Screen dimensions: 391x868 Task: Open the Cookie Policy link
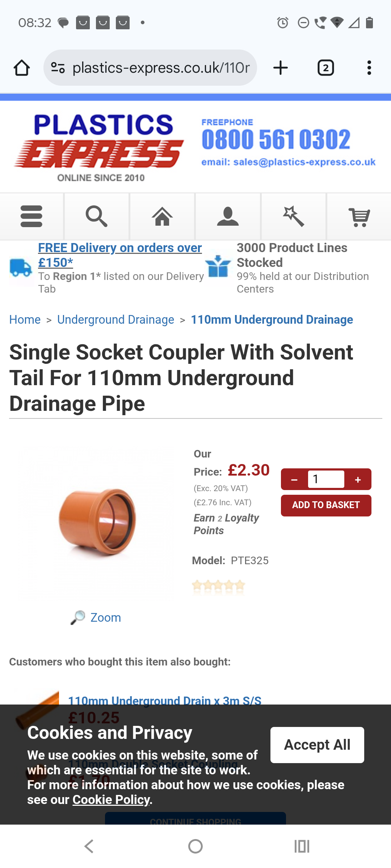[111, 800]
